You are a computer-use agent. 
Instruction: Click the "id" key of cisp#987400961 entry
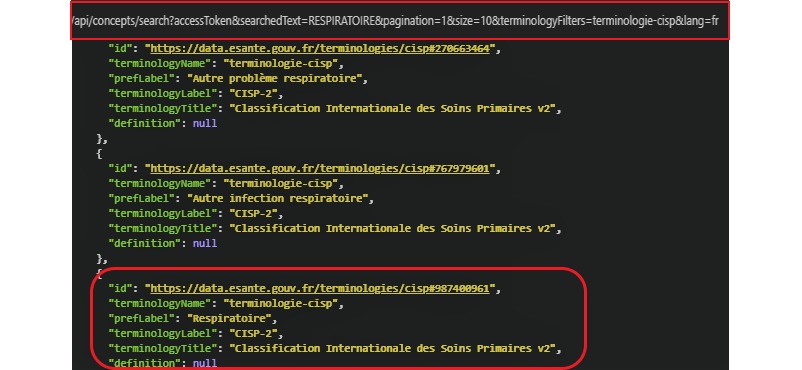click(x=121, y=289)
